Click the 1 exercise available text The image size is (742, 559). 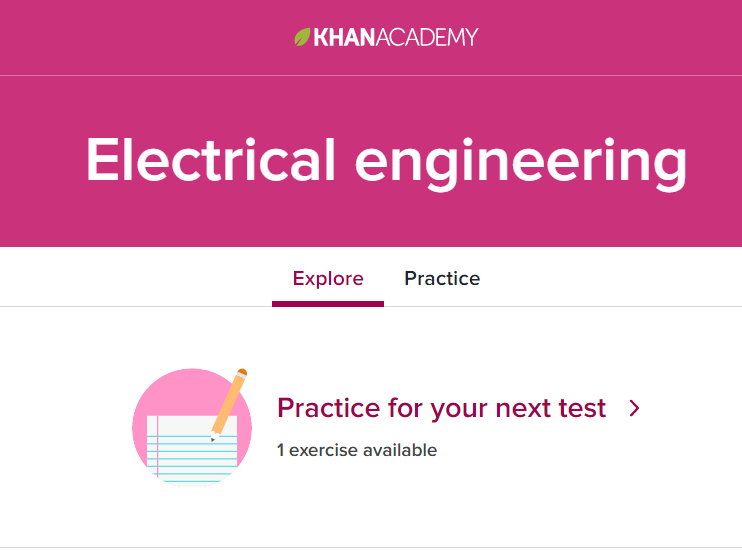(357, 450)
